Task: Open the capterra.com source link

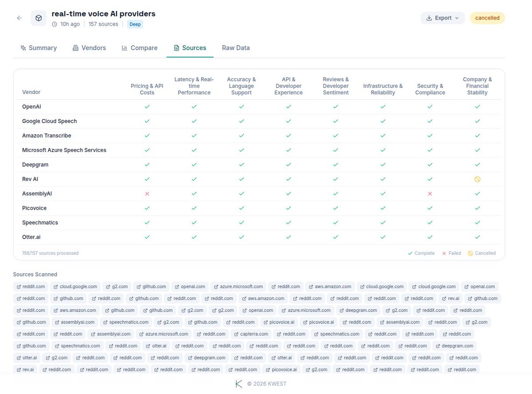Action: (251, 334)
